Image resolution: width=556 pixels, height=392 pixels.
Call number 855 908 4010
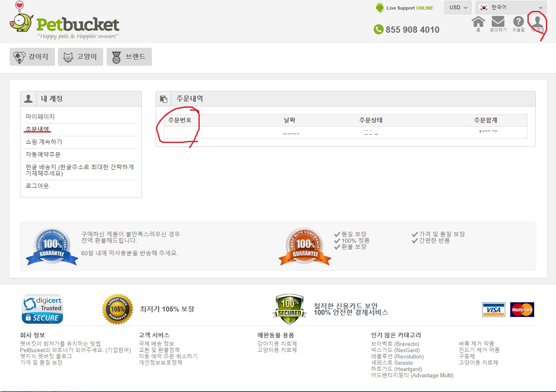pyautogui.click(x=412, y=30)
